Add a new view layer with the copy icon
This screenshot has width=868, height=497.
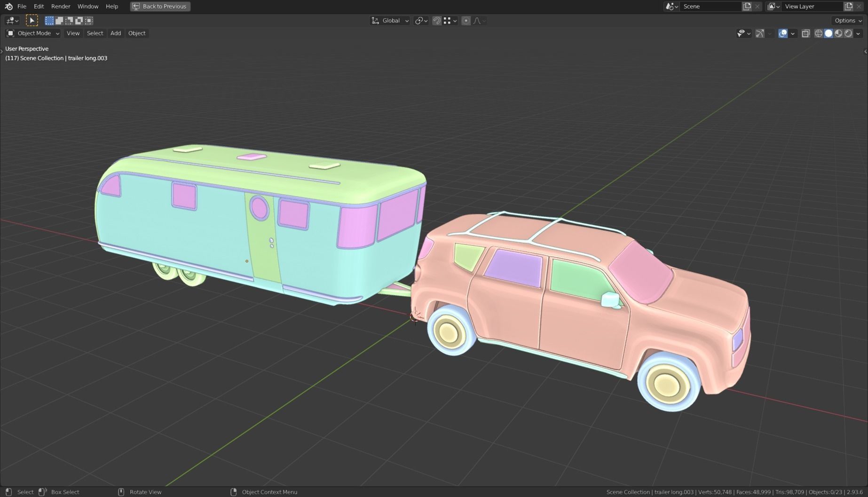click(849, 6)
